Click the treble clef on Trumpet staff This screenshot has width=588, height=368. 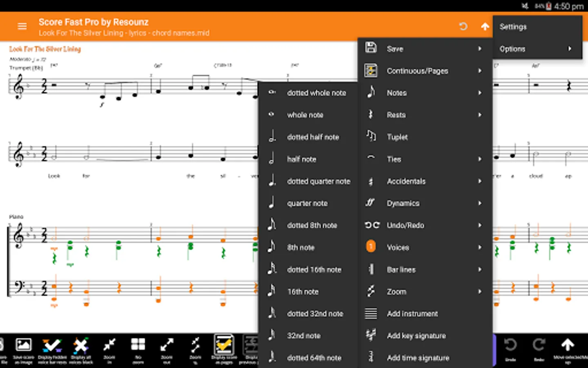click(18, 87)
